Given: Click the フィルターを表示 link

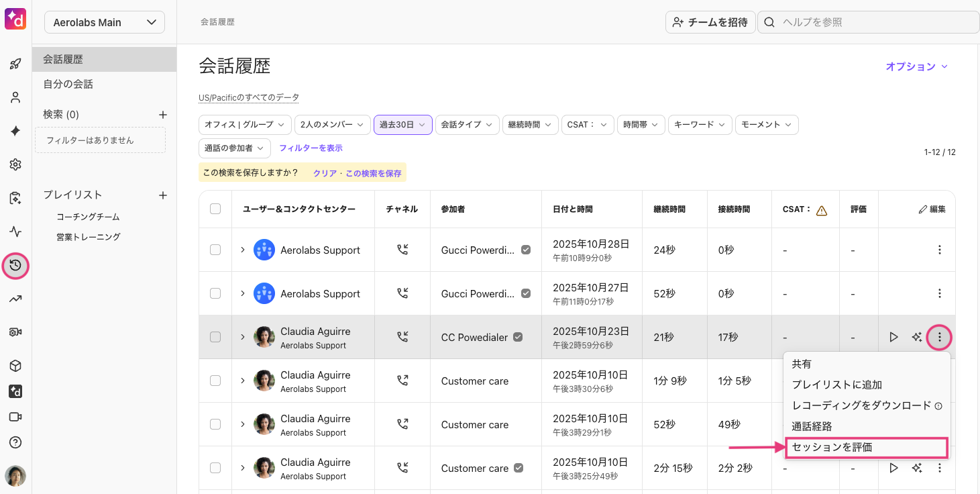Looking at the screenshot, I should (311, 148).
